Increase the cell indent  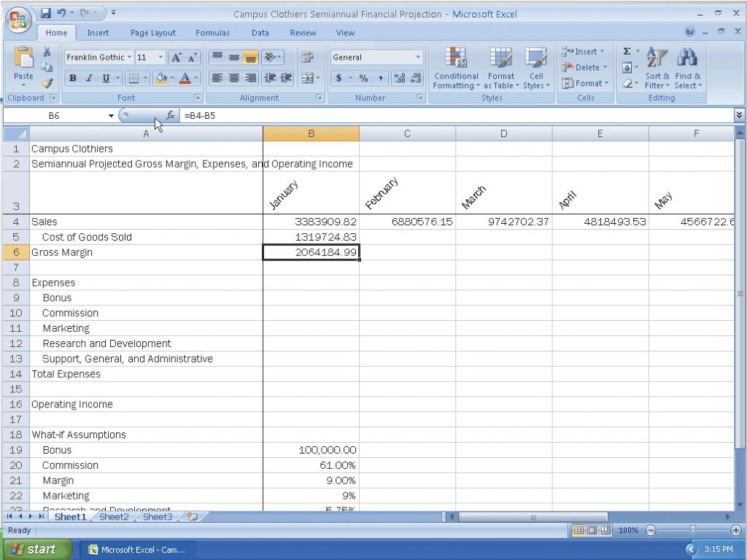click(286, 78)
